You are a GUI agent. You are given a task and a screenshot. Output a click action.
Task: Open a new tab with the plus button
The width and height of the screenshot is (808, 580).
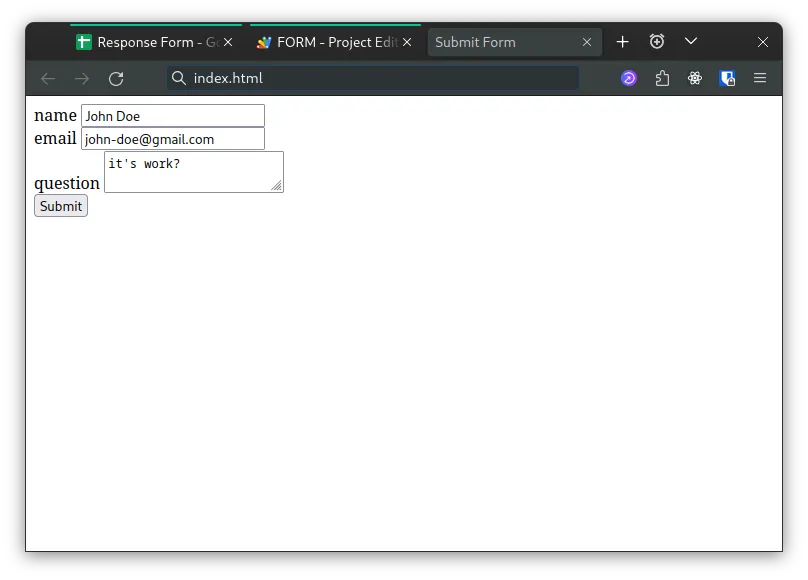[622, 42]
